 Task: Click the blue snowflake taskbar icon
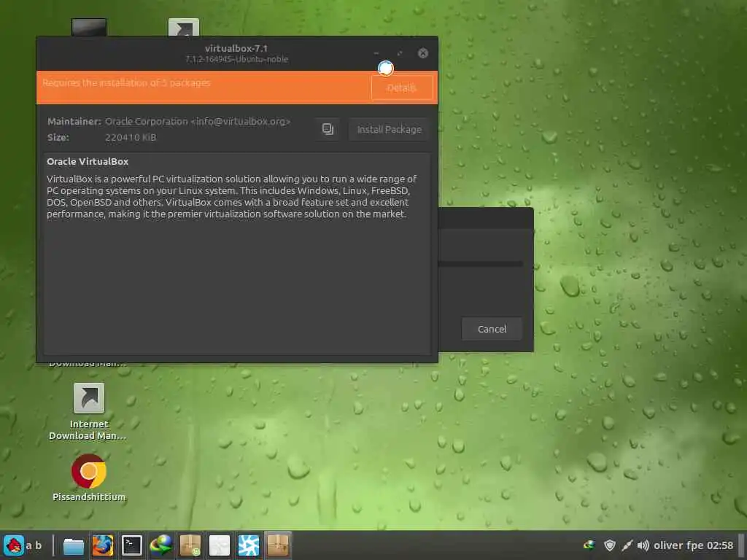(x=248, y=545)
